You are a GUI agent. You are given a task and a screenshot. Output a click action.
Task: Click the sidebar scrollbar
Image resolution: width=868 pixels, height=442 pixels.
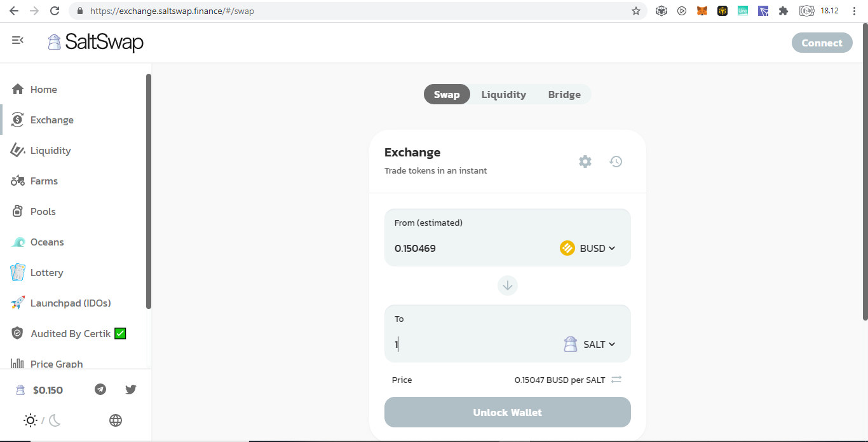[149, 191]
